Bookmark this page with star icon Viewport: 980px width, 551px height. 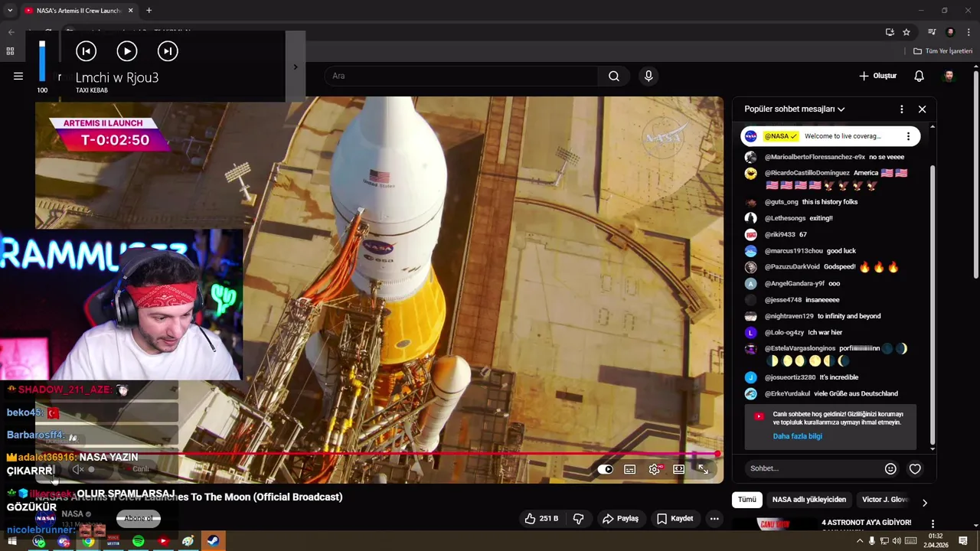(906, 32)
